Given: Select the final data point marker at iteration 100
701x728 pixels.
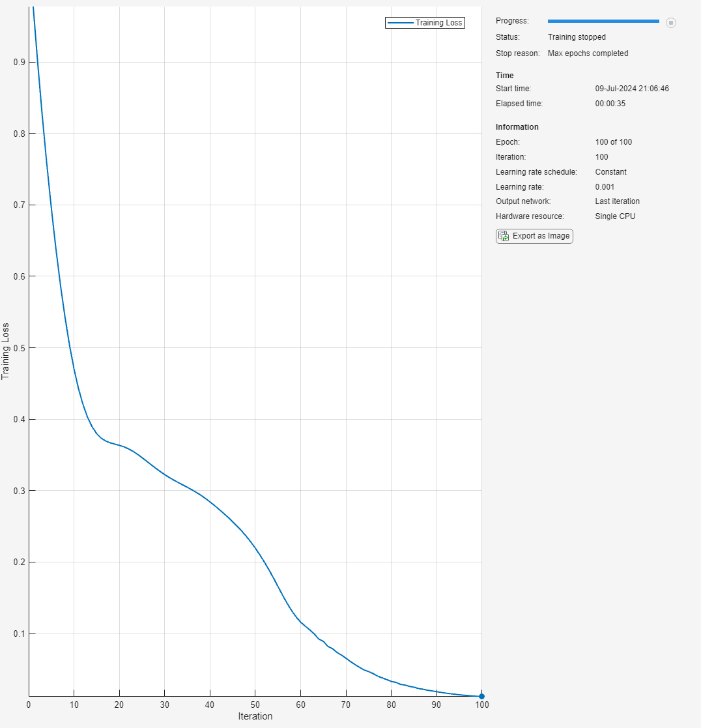Looking at the screenshot, I should click(481, 696).
